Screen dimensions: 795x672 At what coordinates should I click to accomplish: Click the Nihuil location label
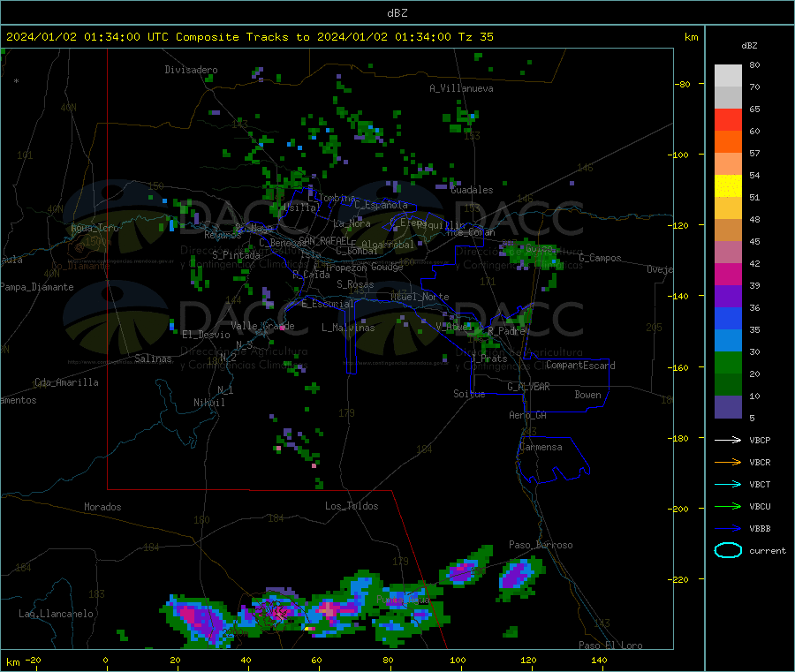(209, 403)
